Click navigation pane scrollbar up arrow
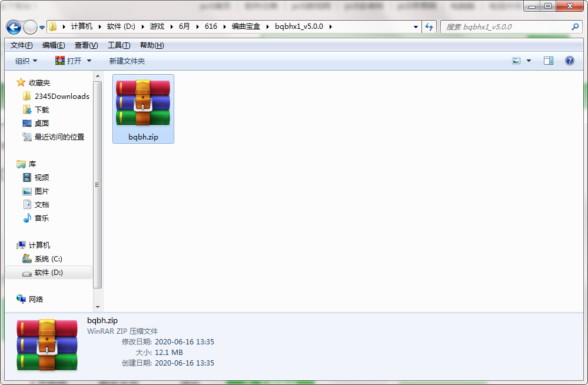Screen dimensions: 588x385 [x=98, y=76]
